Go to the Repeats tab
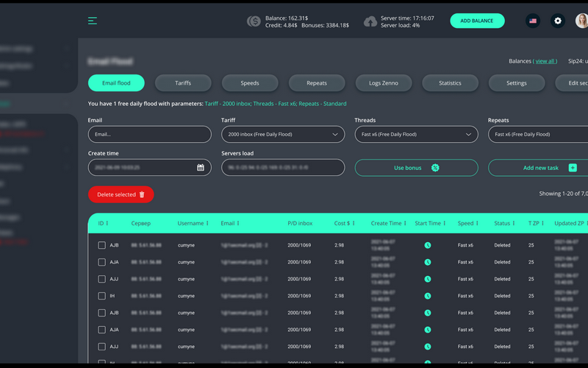Screen dimensions: 588x368 coord(317,83)
